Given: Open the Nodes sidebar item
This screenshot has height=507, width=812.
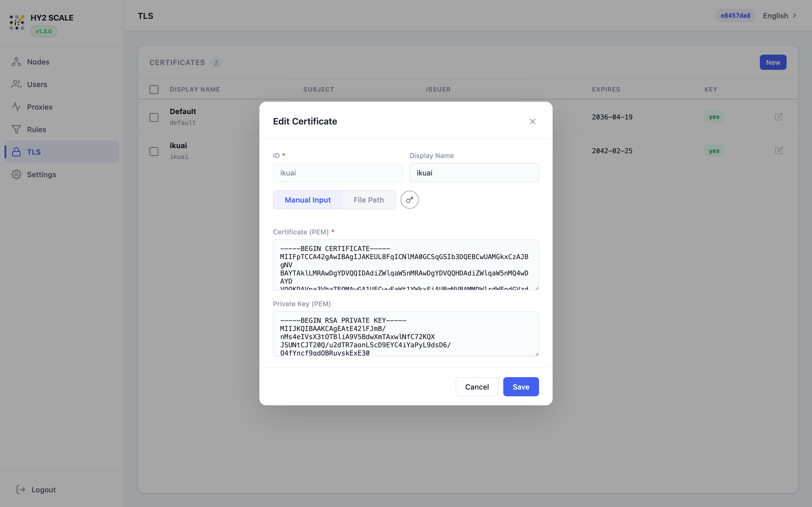Looking at the screenshot, I should tap(38, 62).
